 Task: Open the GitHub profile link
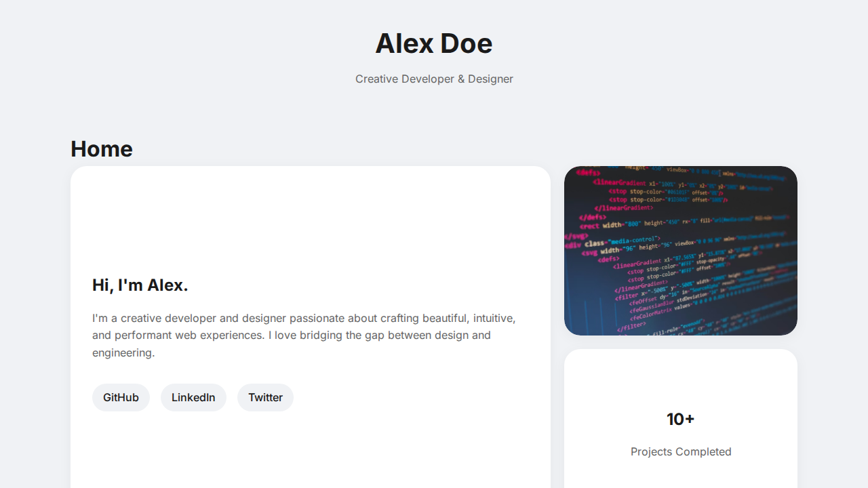point(121,397)
